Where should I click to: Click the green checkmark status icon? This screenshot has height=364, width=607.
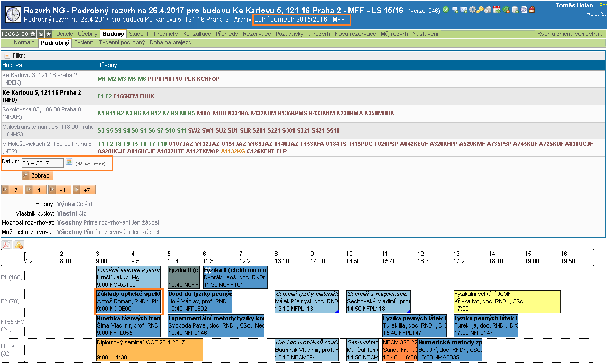pyautogui.click(x=446, y=10)
